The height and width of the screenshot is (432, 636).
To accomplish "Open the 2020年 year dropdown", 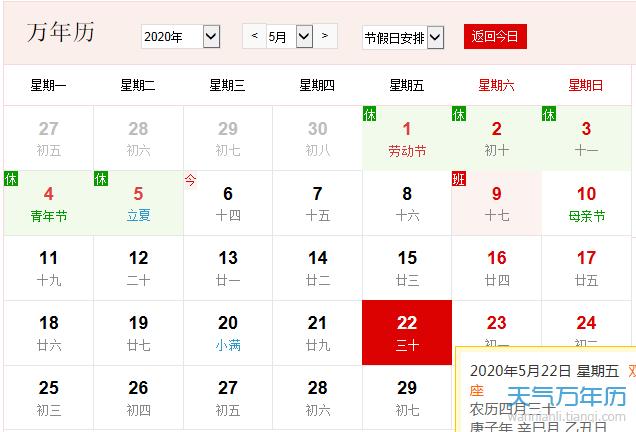I will coord(180,37).
